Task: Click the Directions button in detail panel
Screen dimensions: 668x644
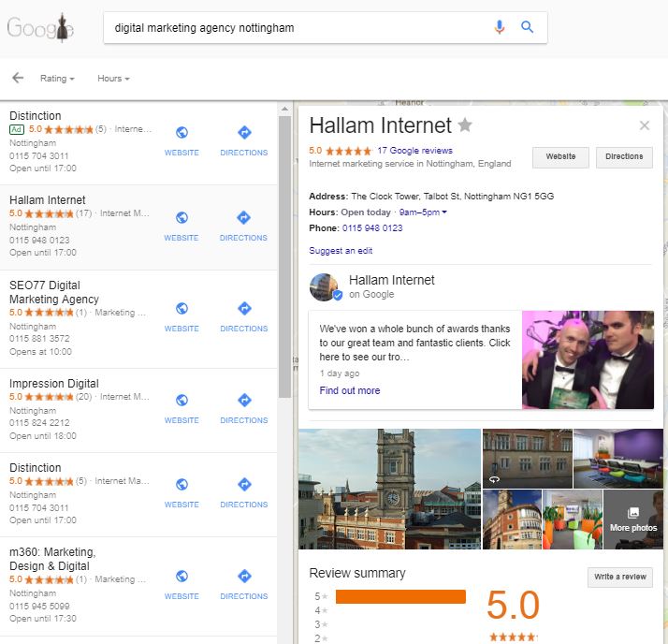Action: (x=624, y=157)
